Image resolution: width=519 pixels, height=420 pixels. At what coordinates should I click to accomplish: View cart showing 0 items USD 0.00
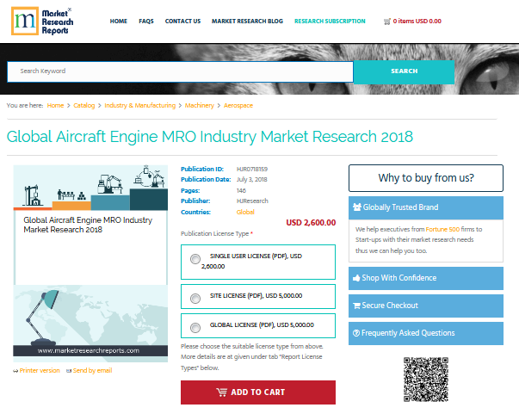pos(417,22)
